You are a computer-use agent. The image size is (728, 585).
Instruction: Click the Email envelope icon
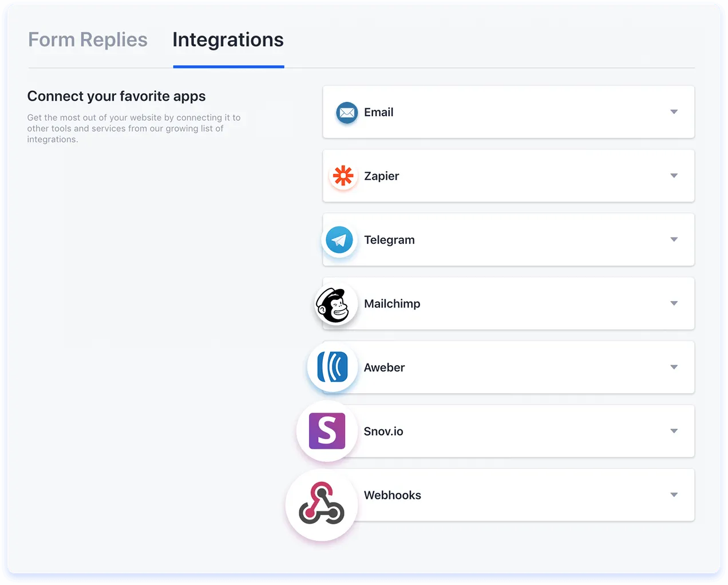point(347,113)
